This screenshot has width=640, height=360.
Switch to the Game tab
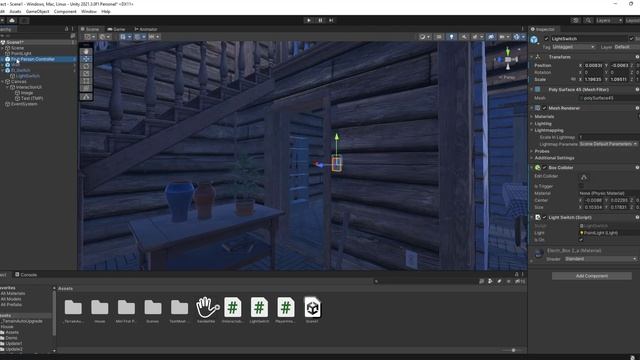[x=116, y=29]
